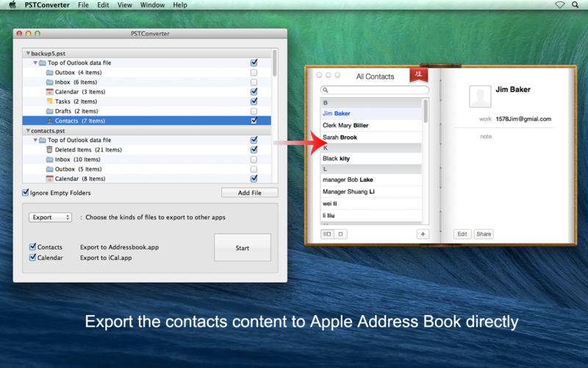Viewport: 588px width, 368px height.
Task: Click Share button on Jim Baker card
Action: point(484,234)
